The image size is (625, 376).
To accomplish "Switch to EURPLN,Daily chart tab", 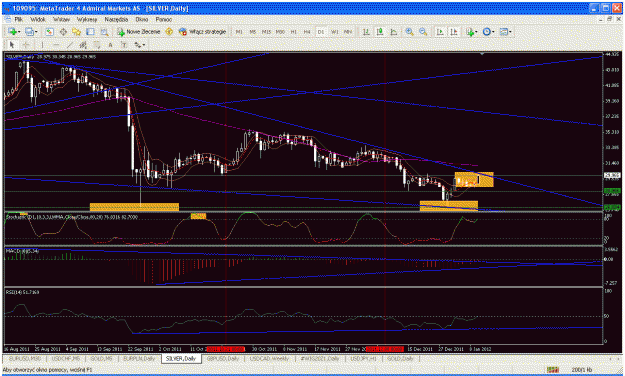I will [x=139, y=359].
